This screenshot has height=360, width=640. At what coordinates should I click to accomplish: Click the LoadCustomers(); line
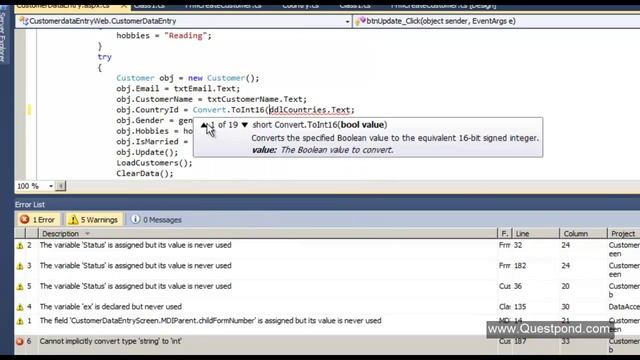click(x=154, y=163)
